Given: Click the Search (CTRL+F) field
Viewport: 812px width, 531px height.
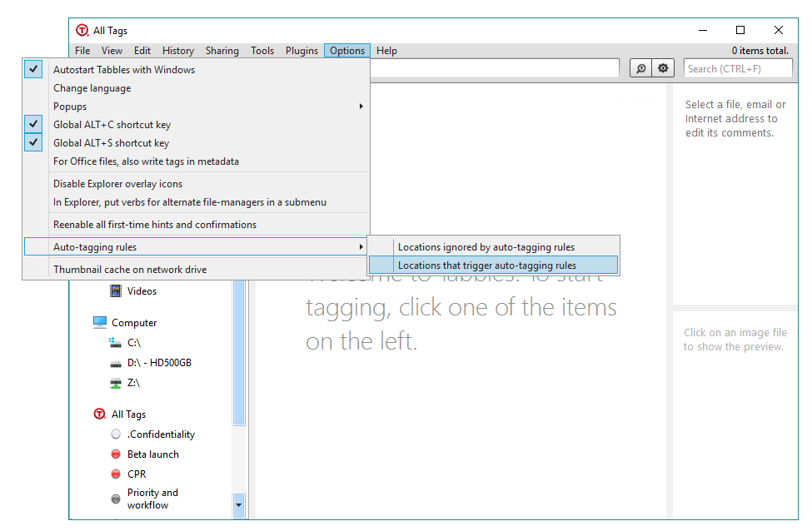Looking at the screenshot, I should (738, 68).
